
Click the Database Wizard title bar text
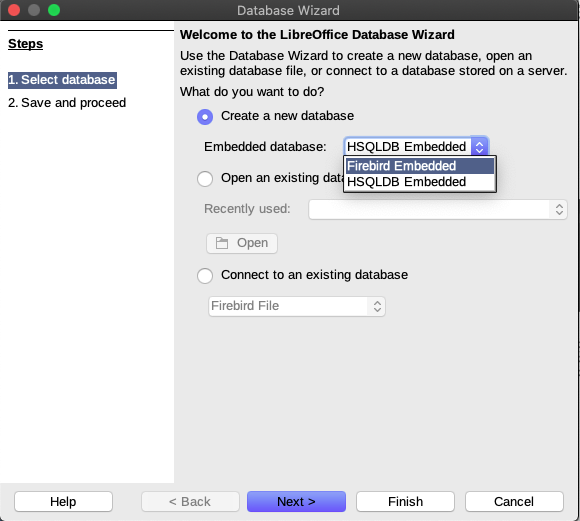(288, 10)
